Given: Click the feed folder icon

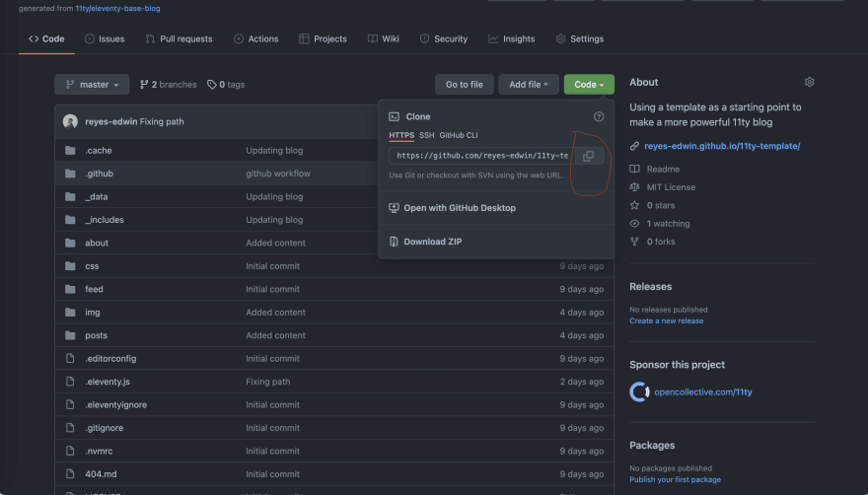Looking at the screenshot, I should 70,289.
